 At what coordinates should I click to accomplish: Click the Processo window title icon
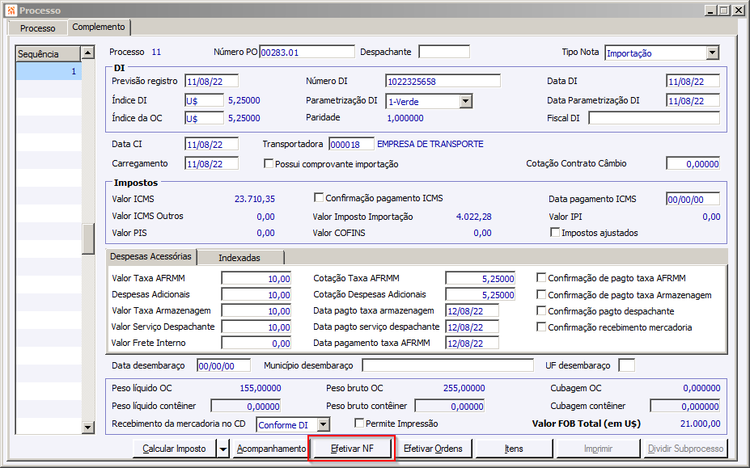(x=11, y=9)
